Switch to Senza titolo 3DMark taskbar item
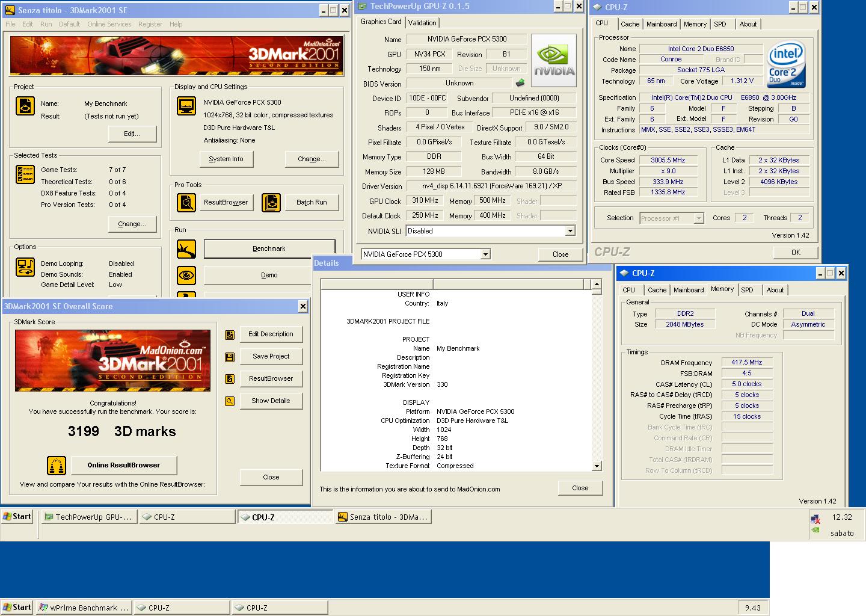 383,517
